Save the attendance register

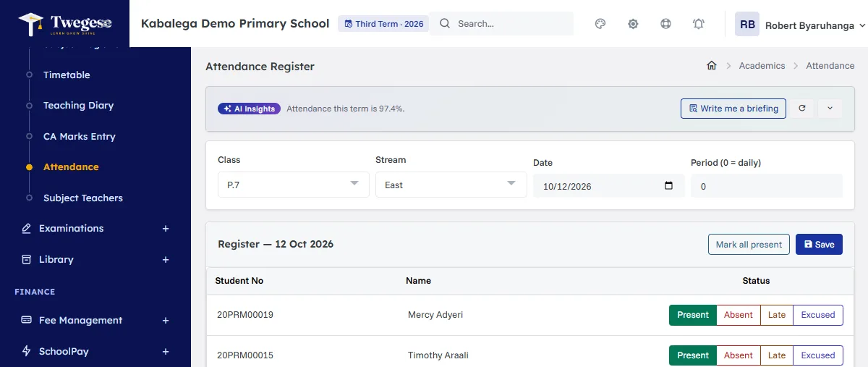(819, 245)
